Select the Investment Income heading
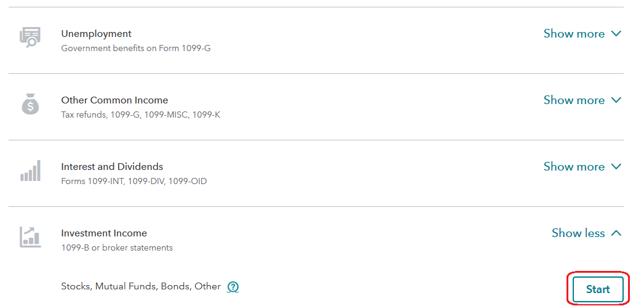 [x=104, y=233]
